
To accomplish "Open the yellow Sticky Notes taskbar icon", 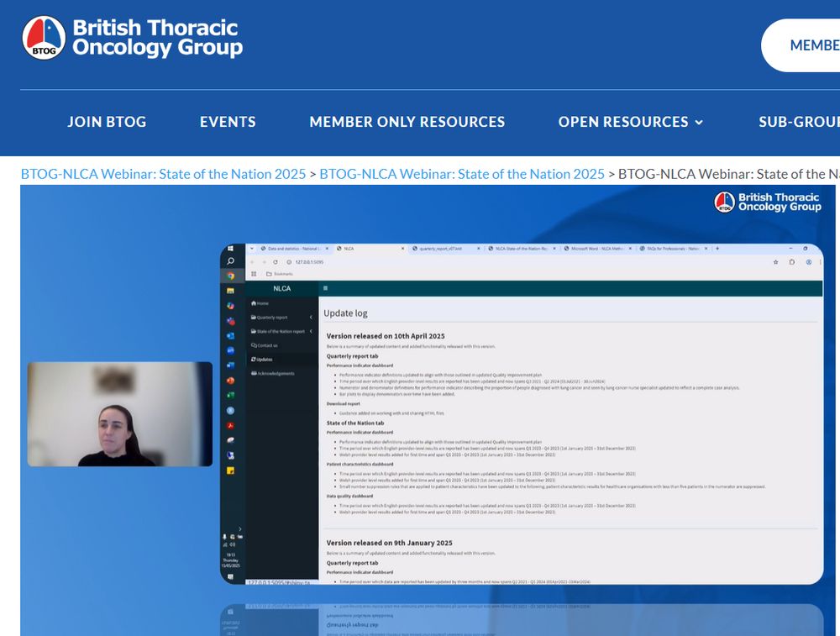I will 230,471.
